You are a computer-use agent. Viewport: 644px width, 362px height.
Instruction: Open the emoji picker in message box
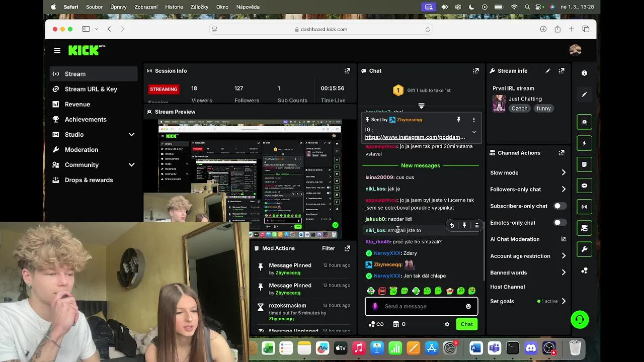[x=468, y=306]
